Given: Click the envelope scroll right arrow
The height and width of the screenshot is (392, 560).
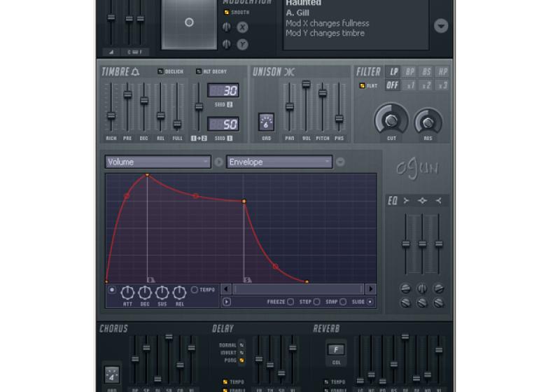Looking at the screenshot, I should [371, 289].
